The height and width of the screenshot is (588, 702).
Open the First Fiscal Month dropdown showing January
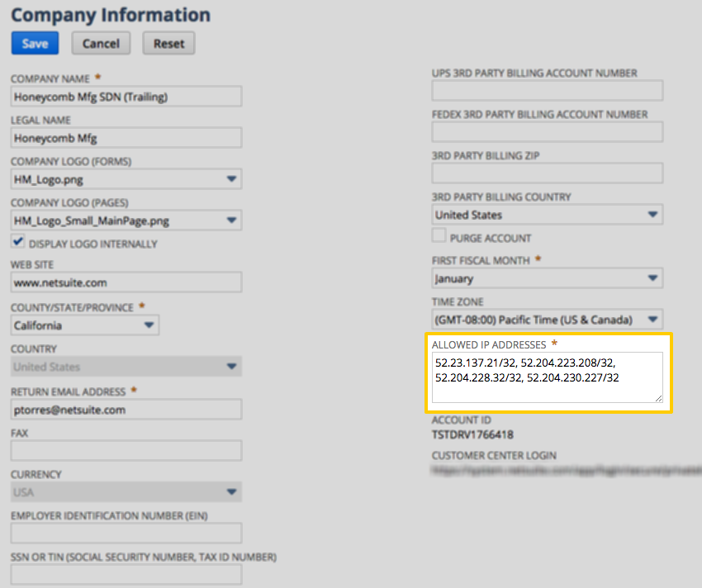pos(652,277)
